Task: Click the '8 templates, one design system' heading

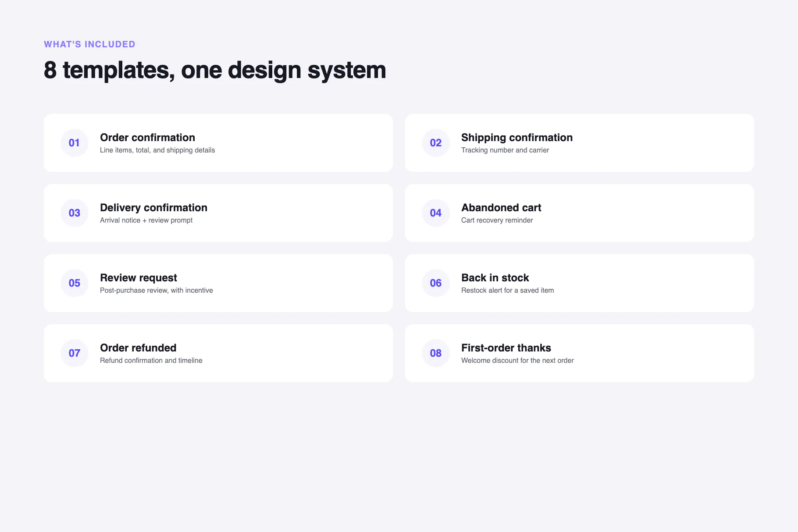Action: pyautogui.click(x=215, y=70)
